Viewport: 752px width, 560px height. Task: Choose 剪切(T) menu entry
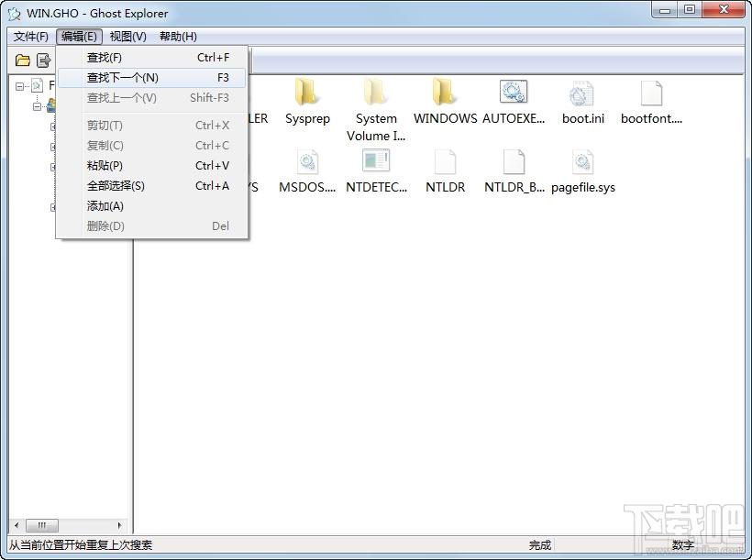[151, 126]
